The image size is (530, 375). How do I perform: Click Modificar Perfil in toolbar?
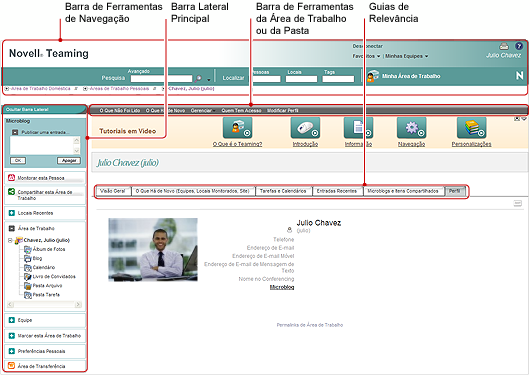(x=283, y=111)
